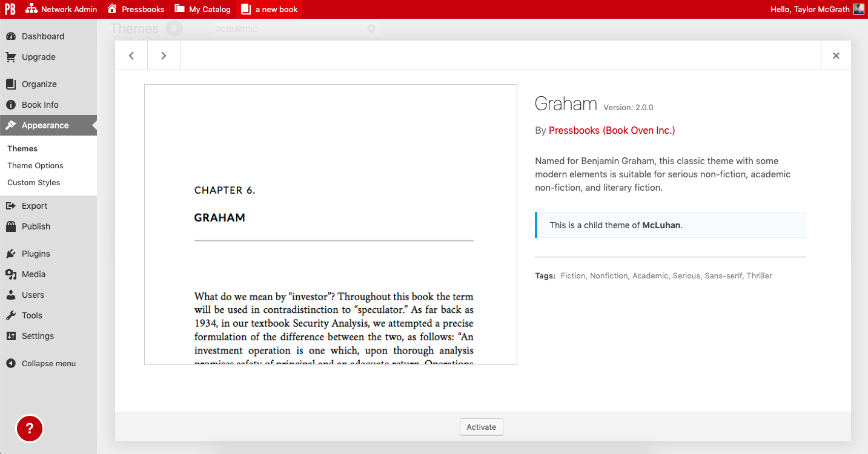
Task: Click the Book Info circle icon
Action: (11, 105)
